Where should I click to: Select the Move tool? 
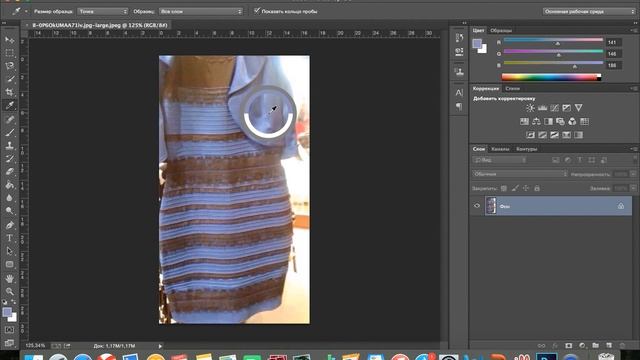point(9,40)
